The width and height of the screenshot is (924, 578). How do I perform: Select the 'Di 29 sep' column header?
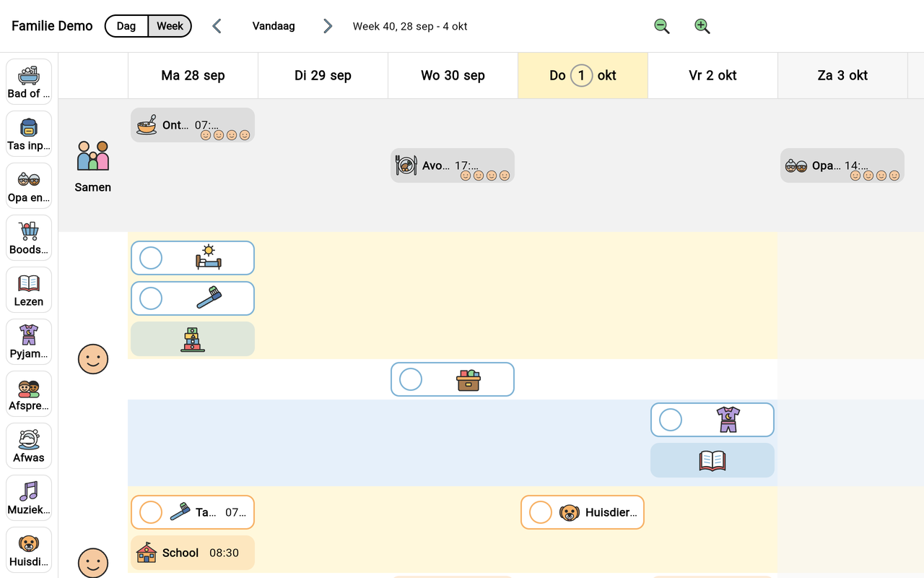(x=323, y=75)
